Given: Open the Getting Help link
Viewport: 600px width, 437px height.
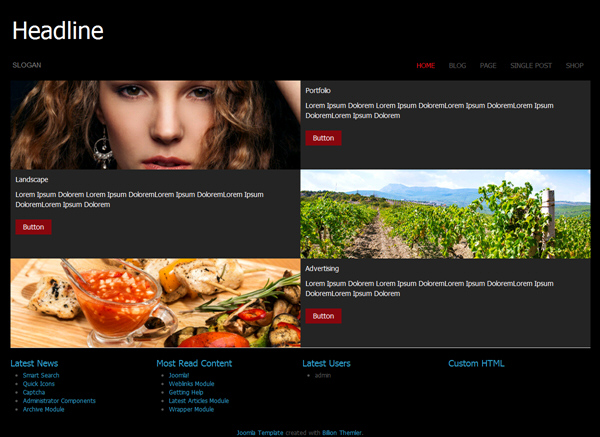Looking at the screenshot, I should (x=186, y=392).
